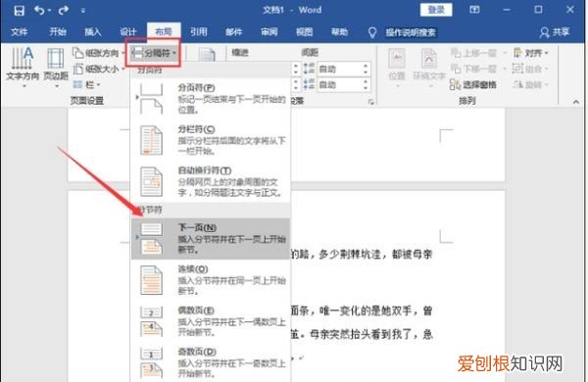Click the spacing-after 自动 field
Viewport: 588px width, 382px height.
pos(339,84)
